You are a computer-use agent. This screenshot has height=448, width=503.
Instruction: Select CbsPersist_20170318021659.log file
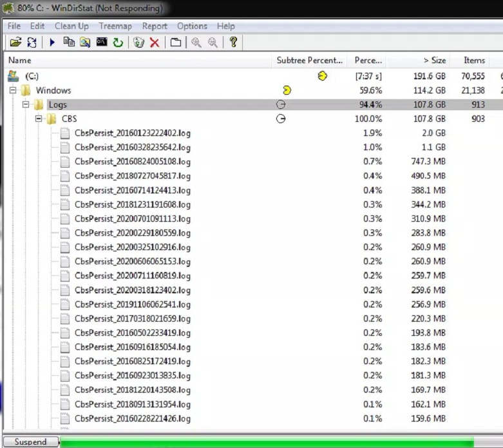click(133, 318)
